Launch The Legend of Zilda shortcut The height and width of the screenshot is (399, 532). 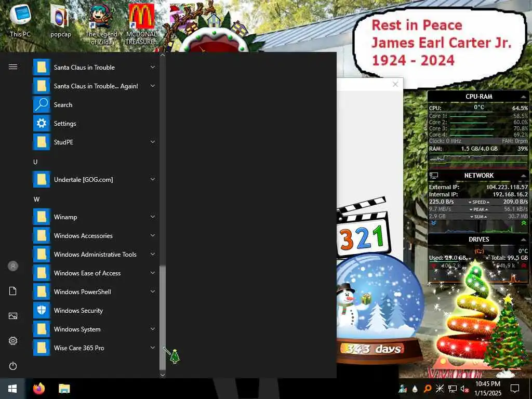pyautogui.click(x=101, y=24)
